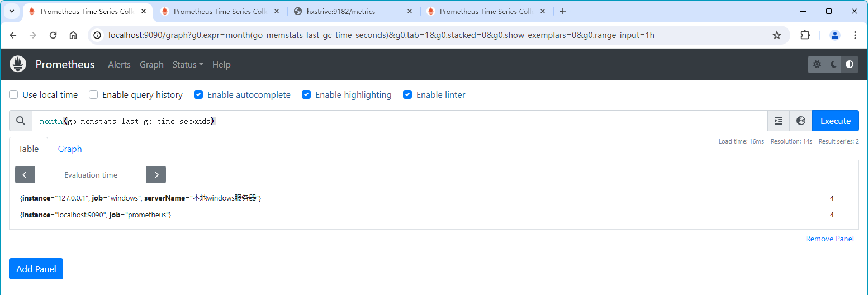This screenshot has width=868, height=295.
Task: Click the browser forward arrow
Action: click(x=33, y=35)
